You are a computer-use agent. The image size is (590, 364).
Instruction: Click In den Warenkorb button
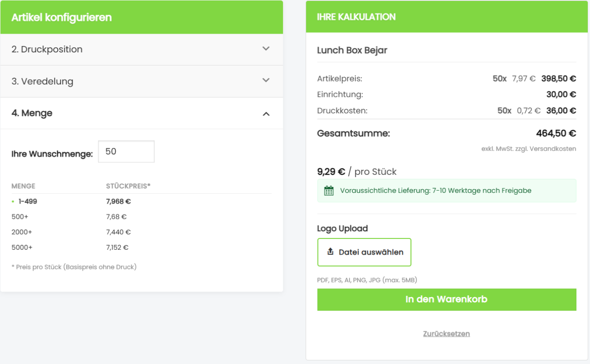(x=446, y=299)
